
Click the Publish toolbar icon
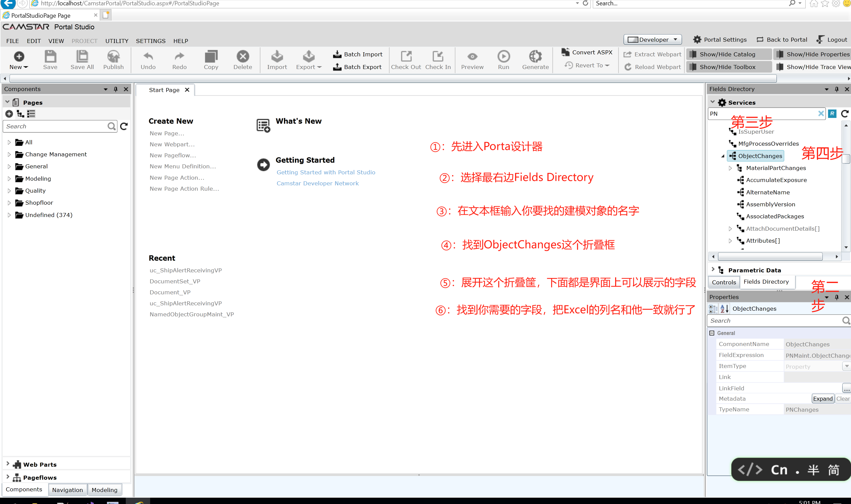[x=113, y=57]
